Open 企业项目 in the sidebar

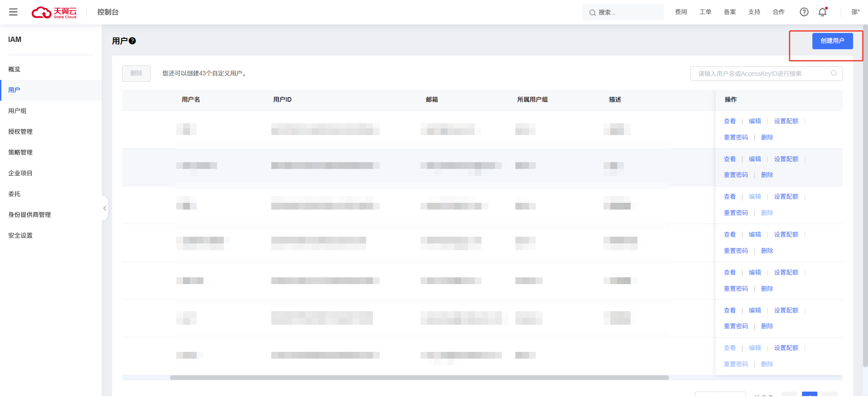[51, 173]
